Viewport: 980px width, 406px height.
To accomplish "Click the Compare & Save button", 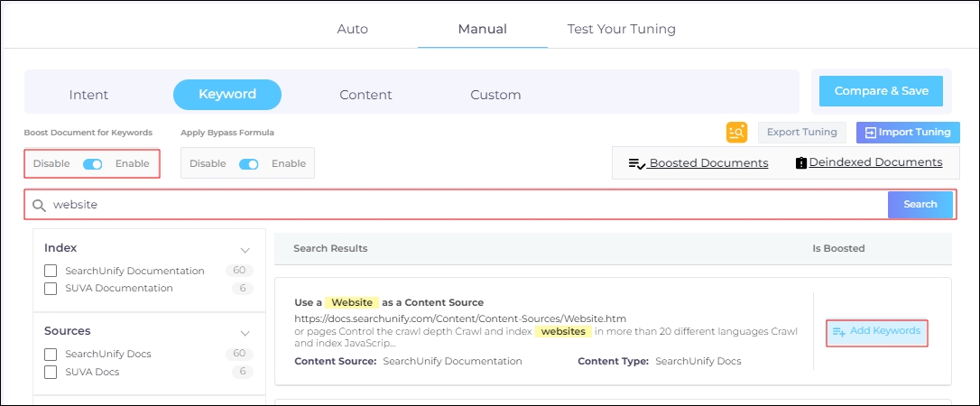I will pyautogui.click(x=881, y=91).
